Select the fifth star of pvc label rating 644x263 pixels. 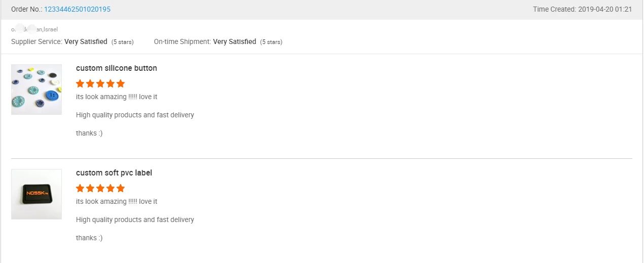pyautogui.click(x=121, y=188)
